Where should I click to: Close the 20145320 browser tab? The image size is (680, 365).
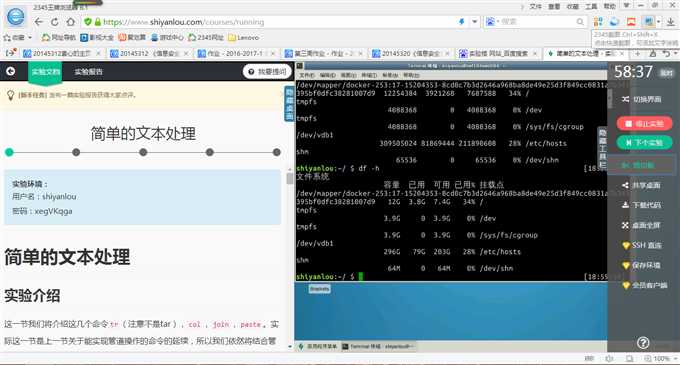point(448,53)
